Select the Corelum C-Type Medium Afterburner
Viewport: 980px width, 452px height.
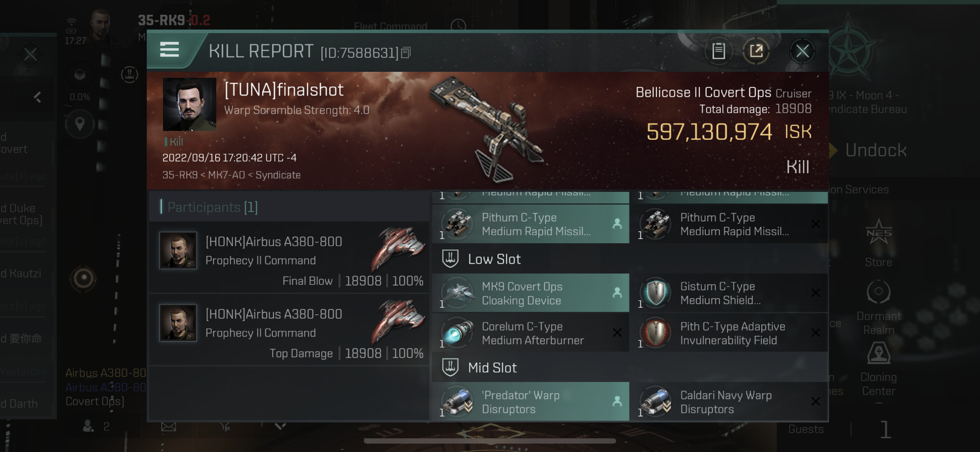[531, 333]
